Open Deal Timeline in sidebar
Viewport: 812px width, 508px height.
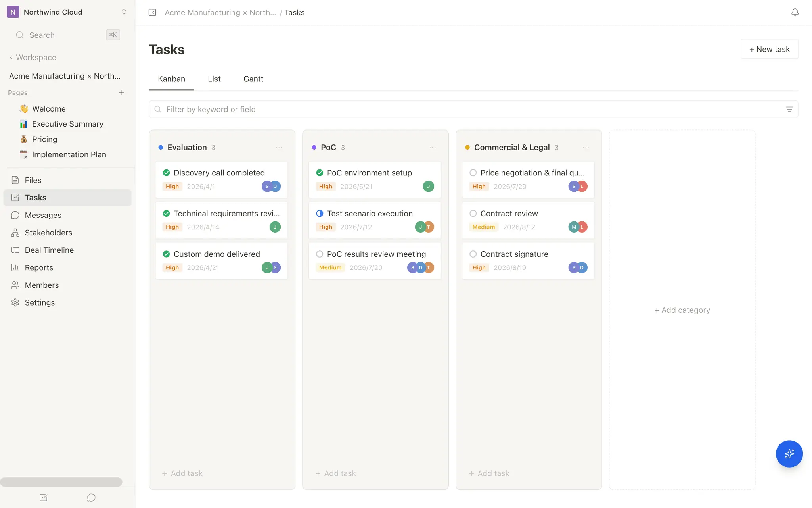[x=67, y=250]
